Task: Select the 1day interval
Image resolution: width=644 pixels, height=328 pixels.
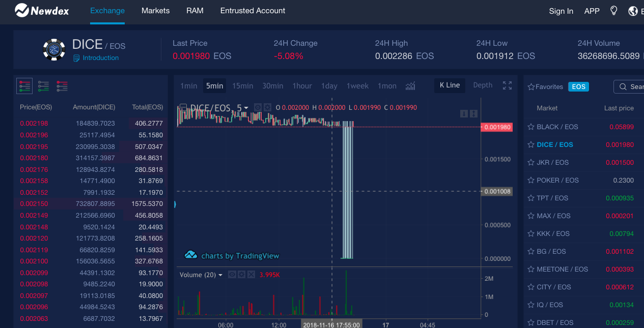Action: (x=329, y=86)
